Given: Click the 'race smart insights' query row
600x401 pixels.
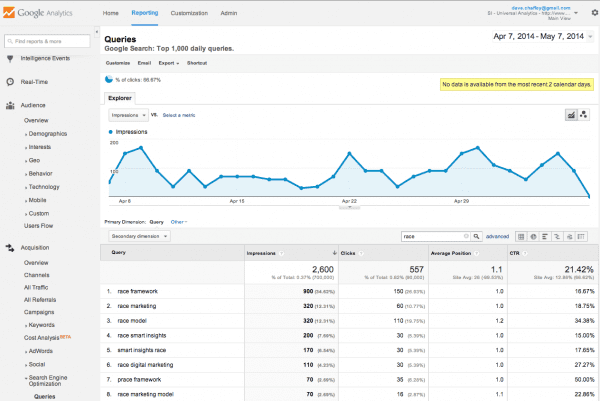Looking at the screenshot, I should click(349, 336).
